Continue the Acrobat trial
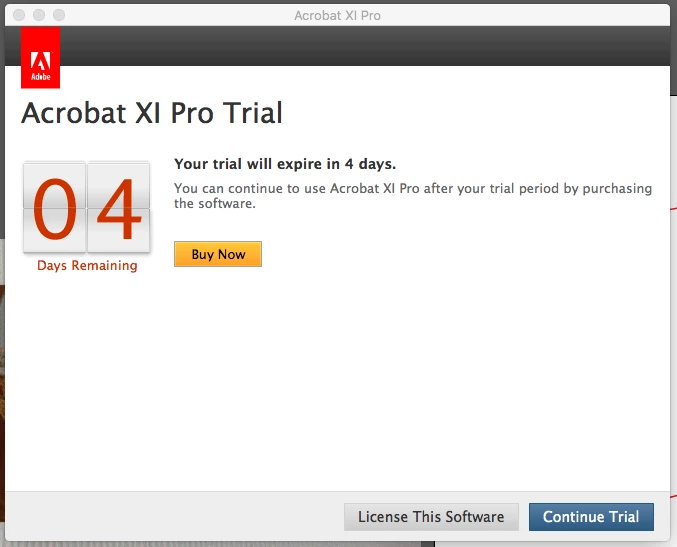The image size is (677, 547). click(x=591, y=517)
